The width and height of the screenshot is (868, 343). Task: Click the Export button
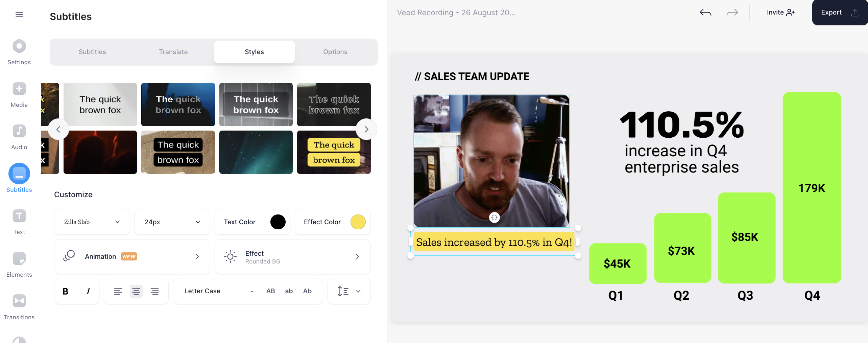[x=840, y=13]
